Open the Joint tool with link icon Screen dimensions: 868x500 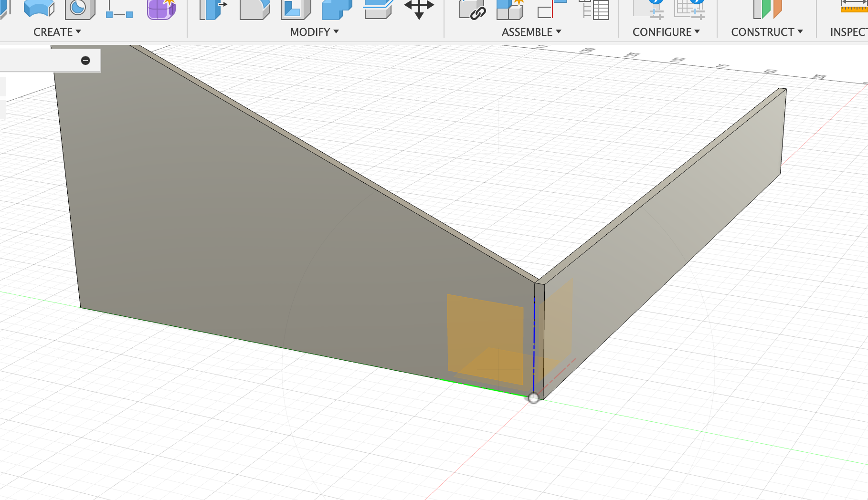coord(472,10)
